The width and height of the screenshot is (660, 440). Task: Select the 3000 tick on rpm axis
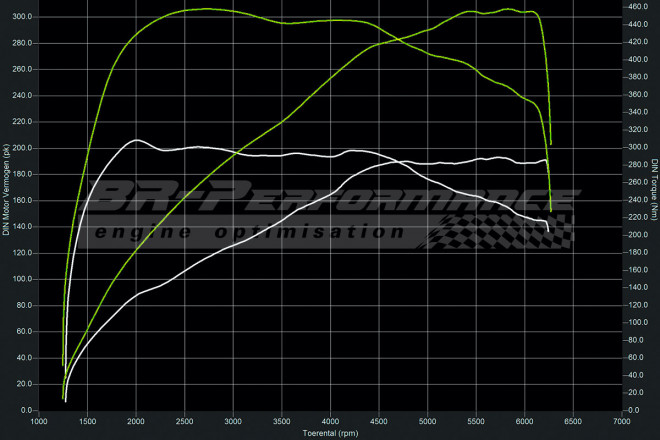(233, 422)
